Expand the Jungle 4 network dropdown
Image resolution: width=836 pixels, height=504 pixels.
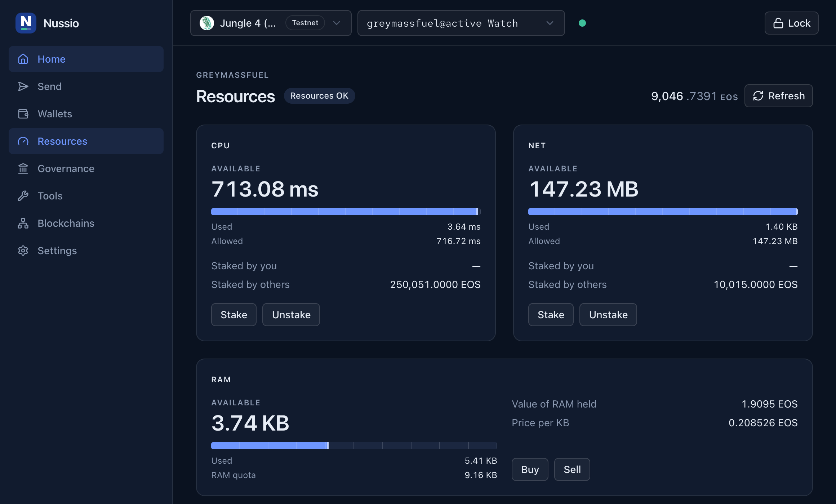(271, 23)
